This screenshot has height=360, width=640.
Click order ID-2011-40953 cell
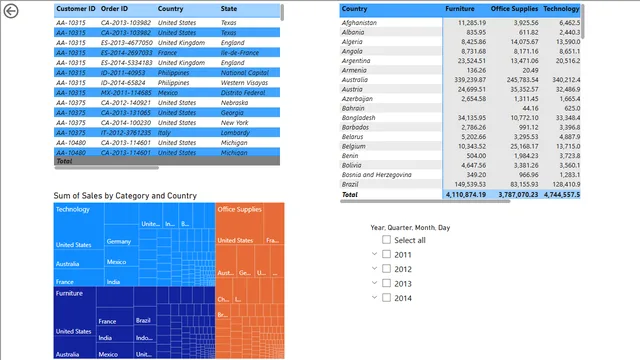123,73
